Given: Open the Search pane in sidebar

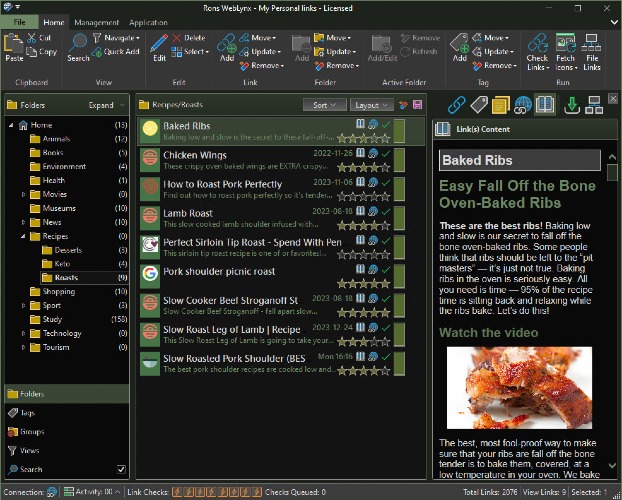Looking at the screenshot, I should click(x=60, y=469).
